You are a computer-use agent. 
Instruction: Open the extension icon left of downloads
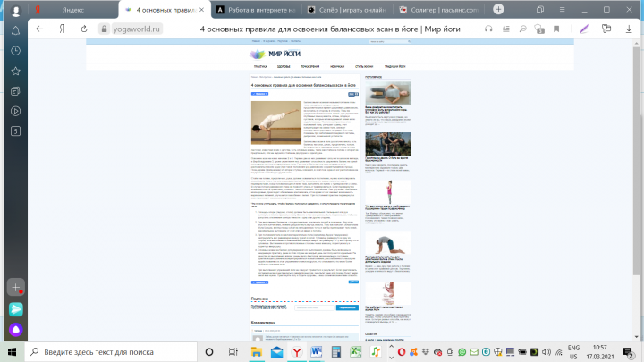point(606,29)
